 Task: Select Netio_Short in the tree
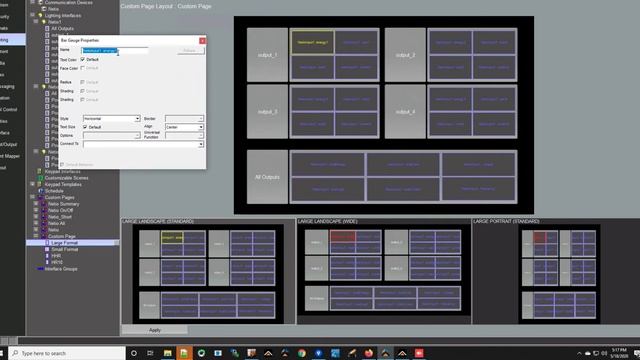point(60,217)
